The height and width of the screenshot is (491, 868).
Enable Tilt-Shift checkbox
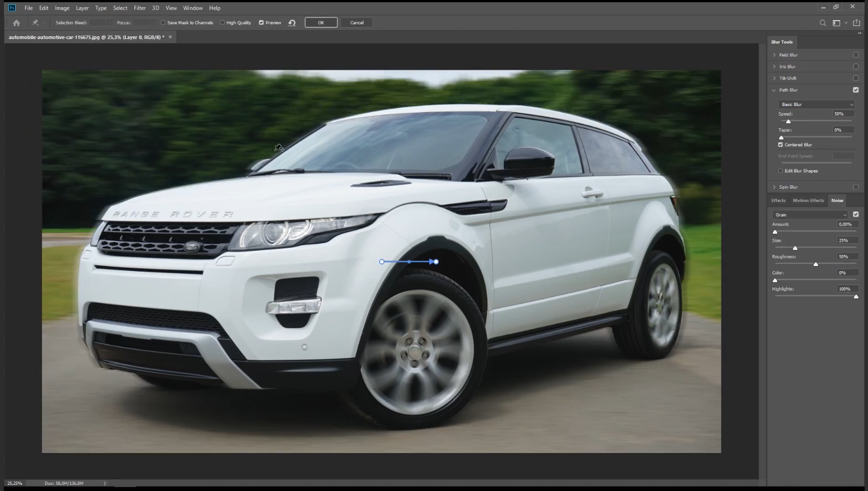coord(856,78)
